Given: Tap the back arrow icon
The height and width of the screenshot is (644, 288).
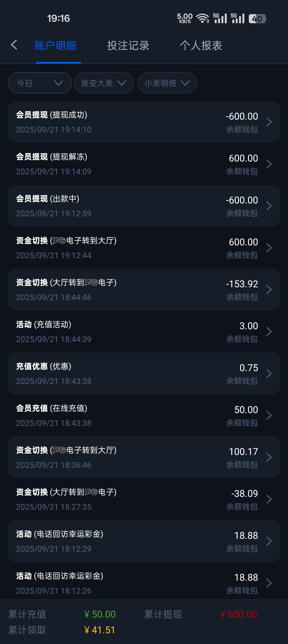Looking at the screenshot, I should pos(14,45).
